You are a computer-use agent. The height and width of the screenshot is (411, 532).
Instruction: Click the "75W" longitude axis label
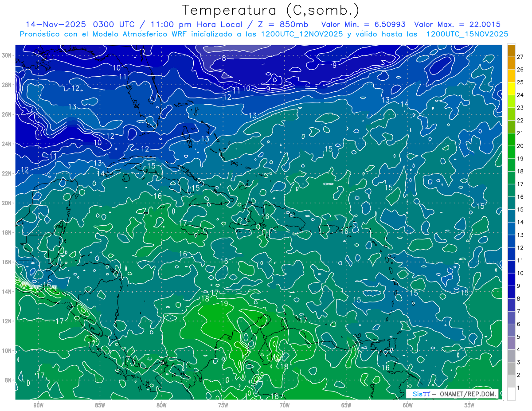[223, 406]
